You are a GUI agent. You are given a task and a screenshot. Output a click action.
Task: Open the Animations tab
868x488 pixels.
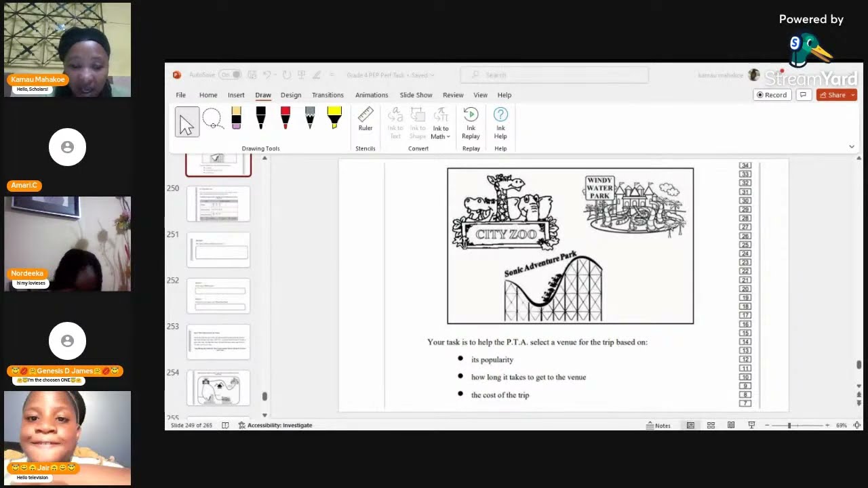coord(372,95)
